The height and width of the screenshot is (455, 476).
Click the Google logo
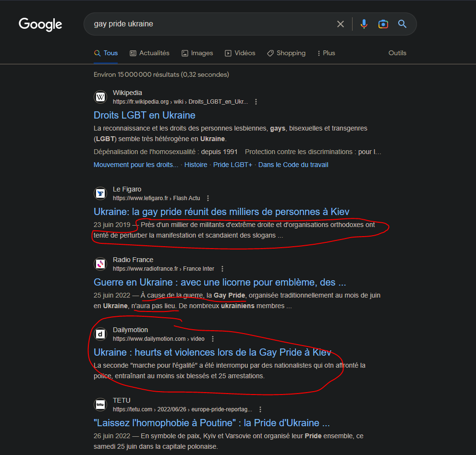point(40,24)
